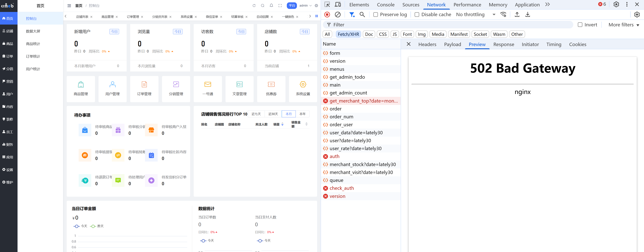Select the 近七天 ranking range button
Screen dimensions: 644x252
(256, 114)
